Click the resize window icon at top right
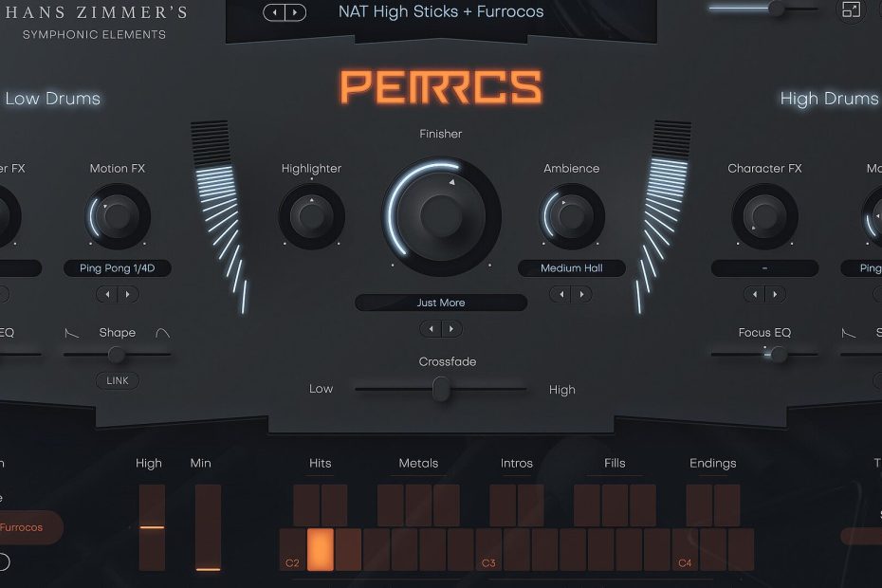 [x=851, y=9]
